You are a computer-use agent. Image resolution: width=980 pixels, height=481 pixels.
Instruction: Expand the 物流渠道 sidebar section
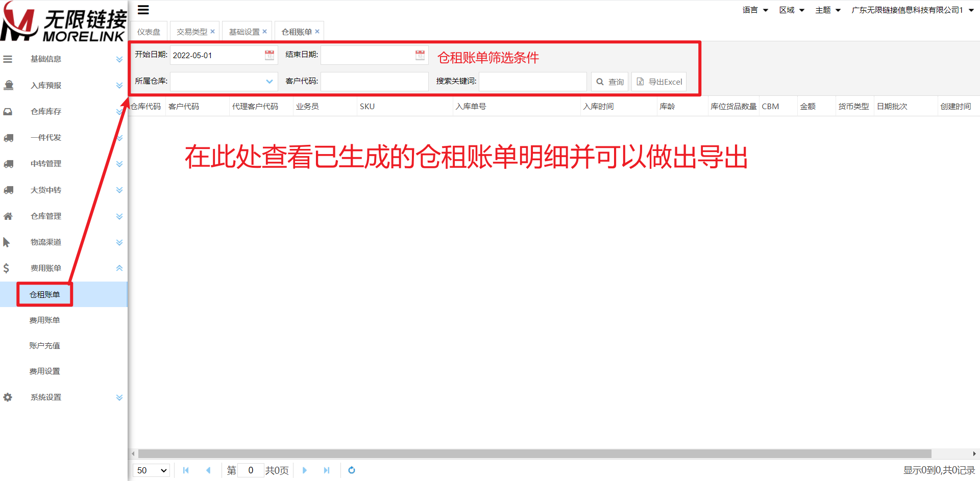coord(119,242)
